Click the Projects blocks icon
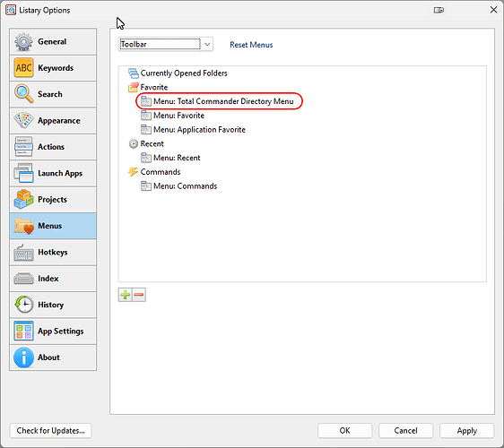504x448 pixels. 23,200
